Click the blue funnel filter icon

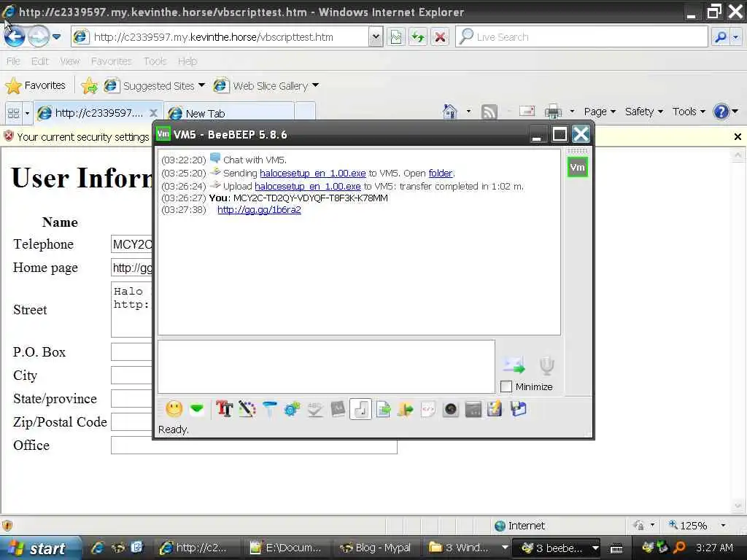(x=270, y=409)
